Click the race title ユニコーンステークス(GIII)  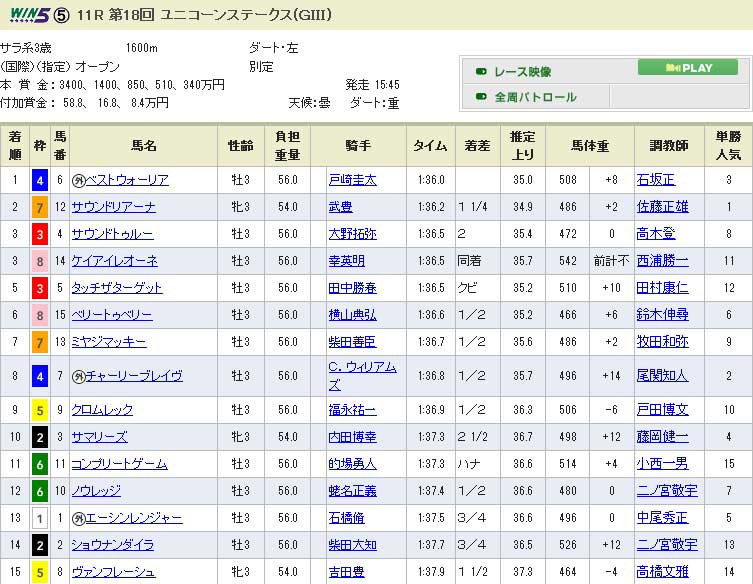[245, 15]
